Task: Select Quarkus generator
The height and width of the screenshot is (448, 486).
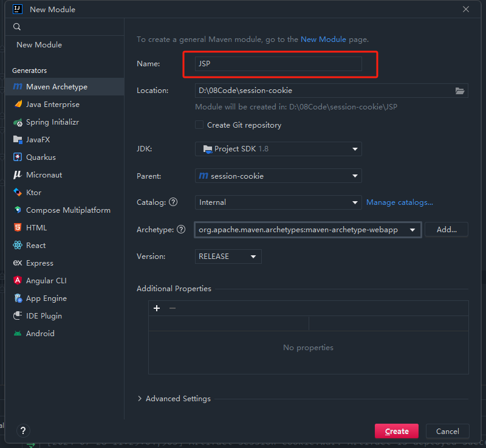Action: tap(64, 157)
